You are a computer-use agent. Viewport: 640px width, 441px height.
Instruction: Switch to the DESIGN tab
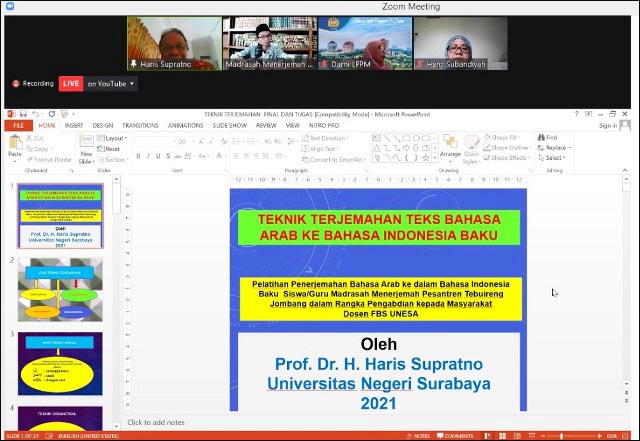click(x=103, y=125)
